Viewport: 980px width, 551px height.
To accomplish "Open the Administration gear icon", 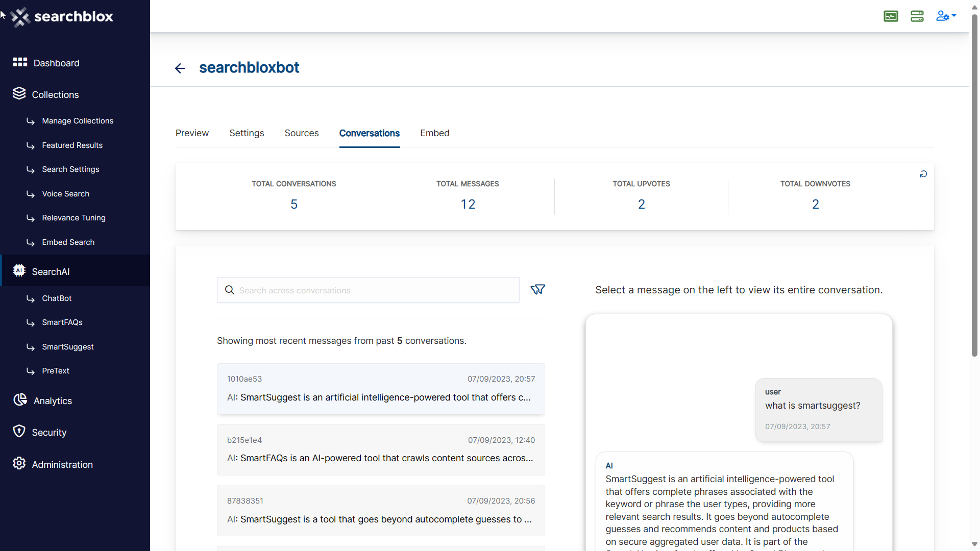I will coord(19,464).
